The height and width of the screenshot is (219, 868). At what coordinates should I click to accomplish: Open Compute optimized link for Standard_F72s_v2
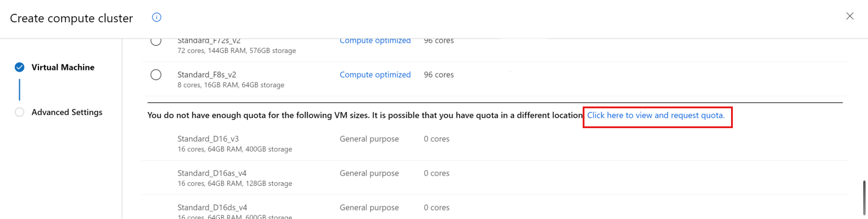[x=375, y=41]
